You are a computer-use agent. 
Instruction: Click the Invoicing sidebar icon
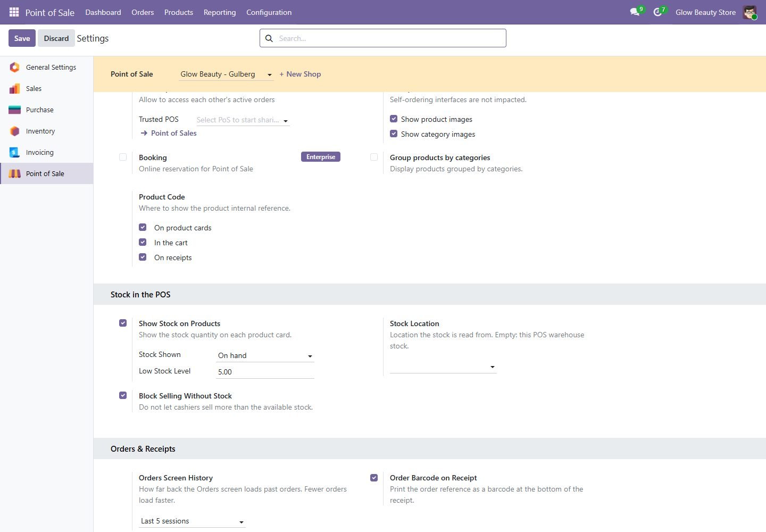[15, 152]
